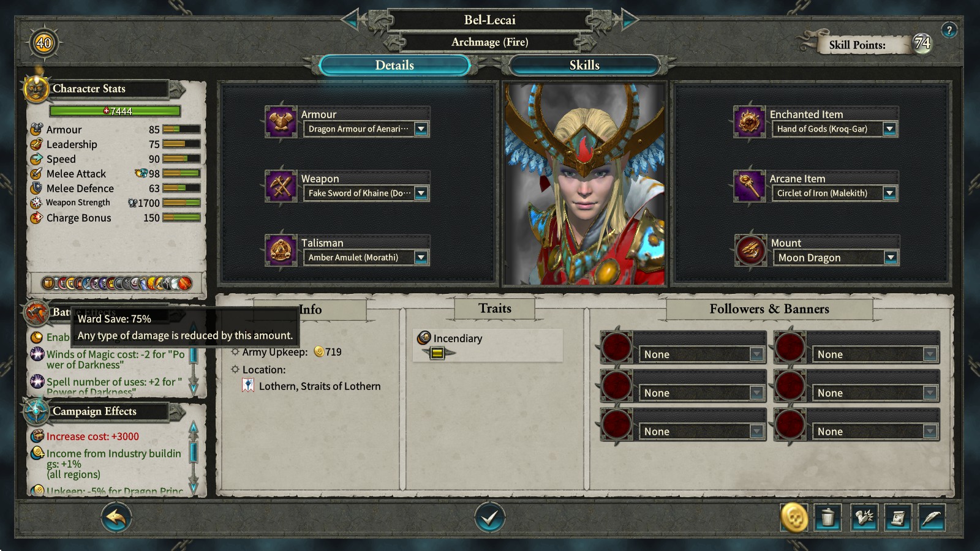
Task: Confirm with the checkmark button
Action: (490, 518)
